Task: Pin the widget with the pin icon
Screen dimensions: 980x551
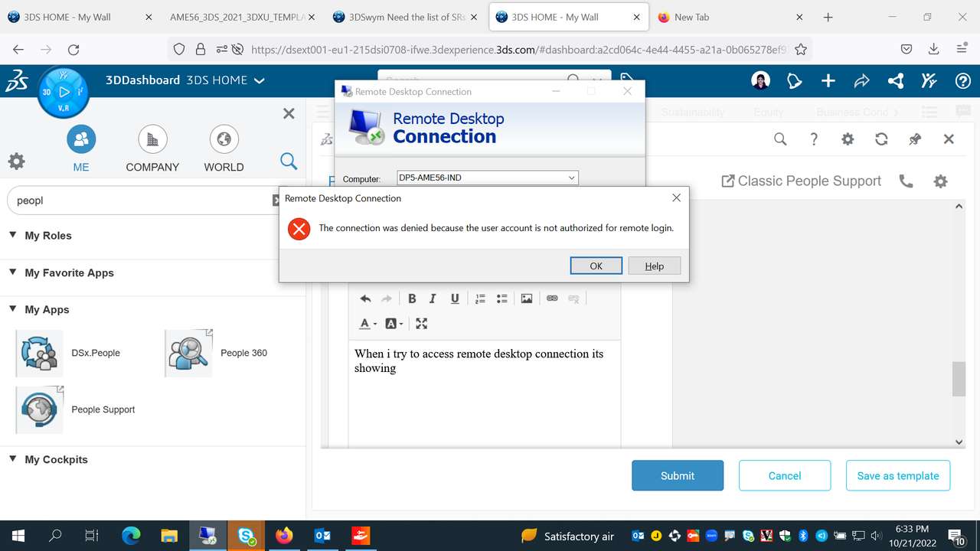Action: (915, 139)
